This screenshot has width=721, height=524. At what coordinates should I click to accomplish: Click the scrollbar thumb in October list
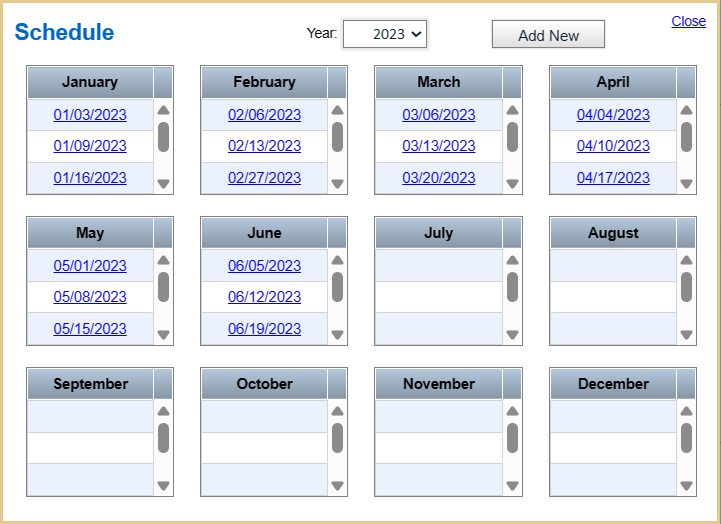[338, 438]
